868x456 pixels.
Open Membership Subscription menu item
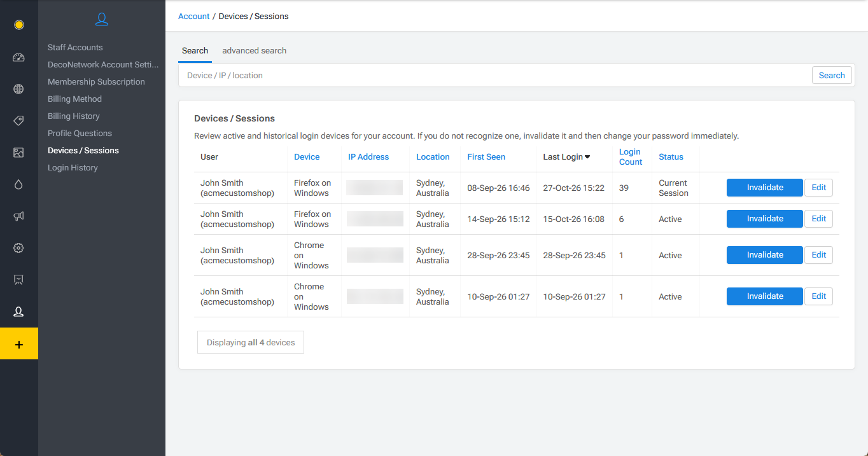(x=96, y=82)
